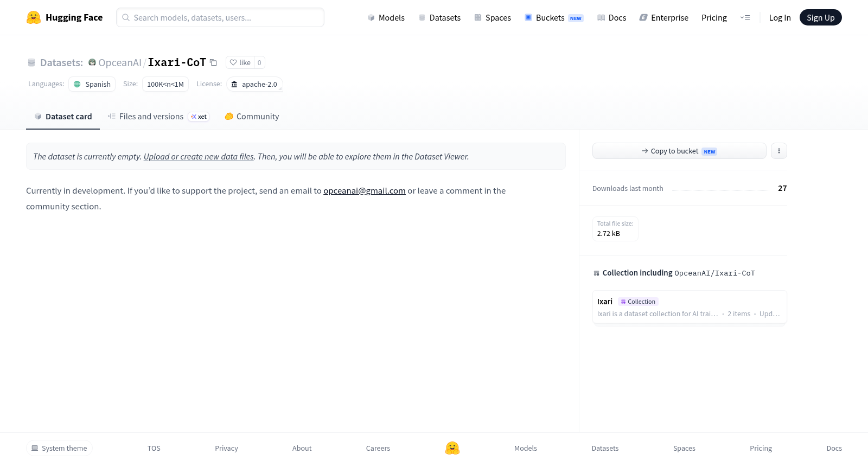Open Enterprise in top navigation
Viewport: 868px width, 467px height.
pos(664,17)
